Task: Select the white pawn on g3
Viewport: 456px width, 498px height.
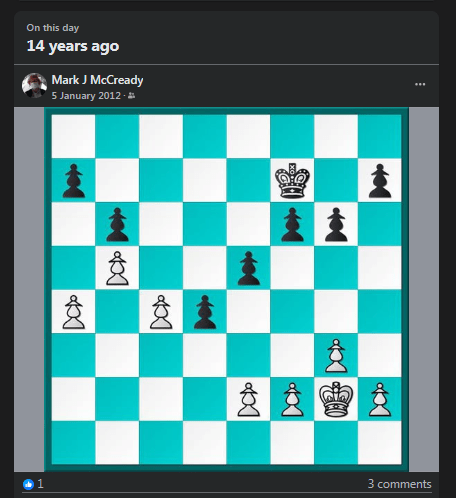Action: 336,356
